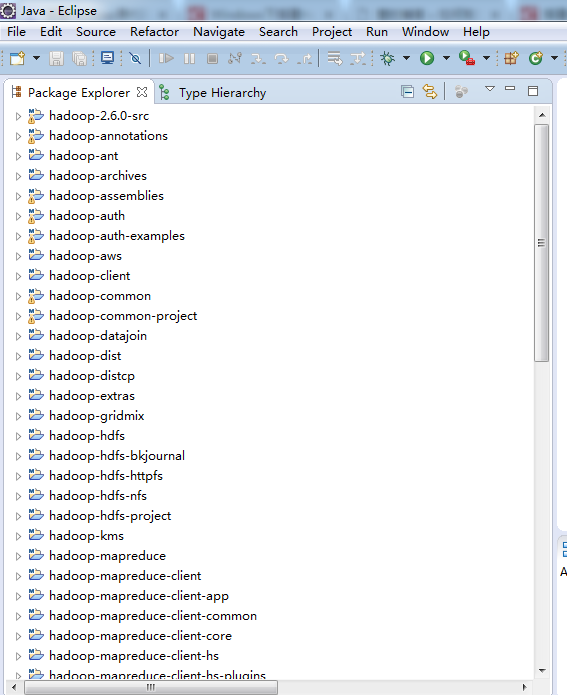Viewport: 567px width, 695px height.
Task: Expand the hadoop-common project node
Action: [18, 297]
